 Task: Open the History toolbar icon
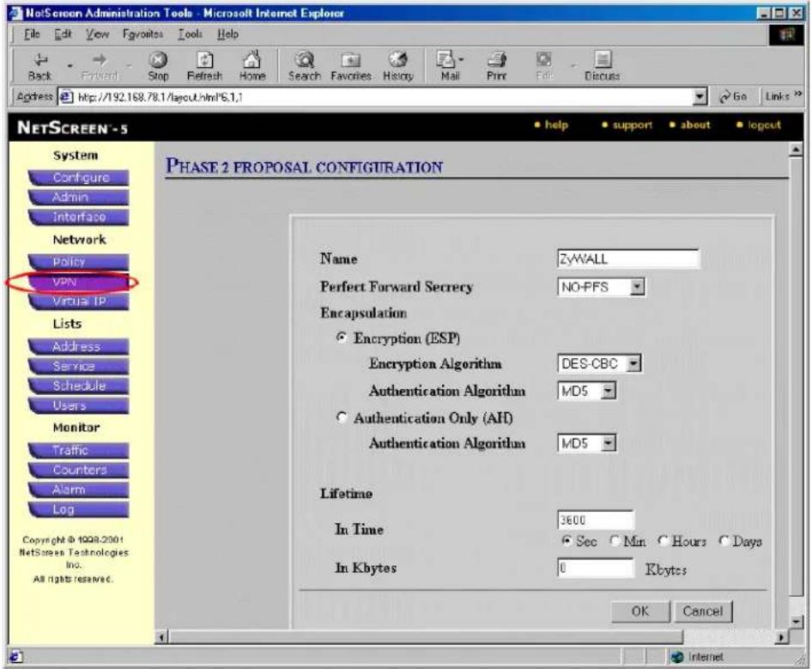(397, 60)
